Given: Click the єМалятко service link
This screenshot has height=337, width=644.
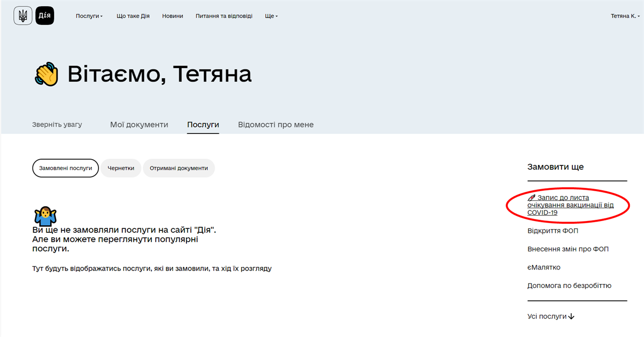Looking at the screenshot, I should pyautogui.click(x=544, y=267).
